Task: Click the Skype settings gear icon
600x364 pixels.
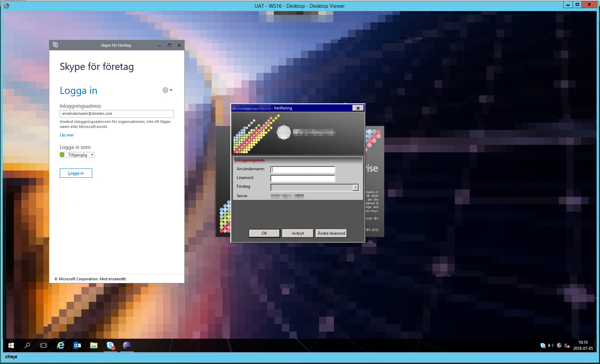Action: click(165, 90)
